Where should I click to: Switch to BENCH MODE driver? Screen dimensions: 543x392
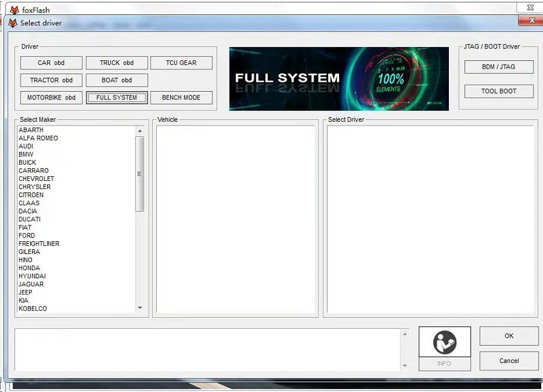pos(181,98)
